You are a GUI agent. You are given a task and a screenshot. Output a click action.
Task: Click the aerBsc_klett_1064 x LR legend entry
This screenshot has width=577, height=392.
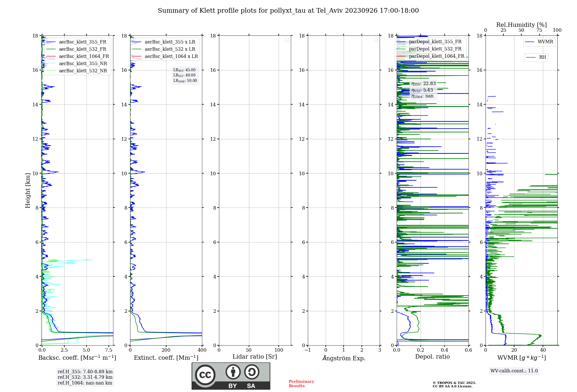(x=171, y=56)
